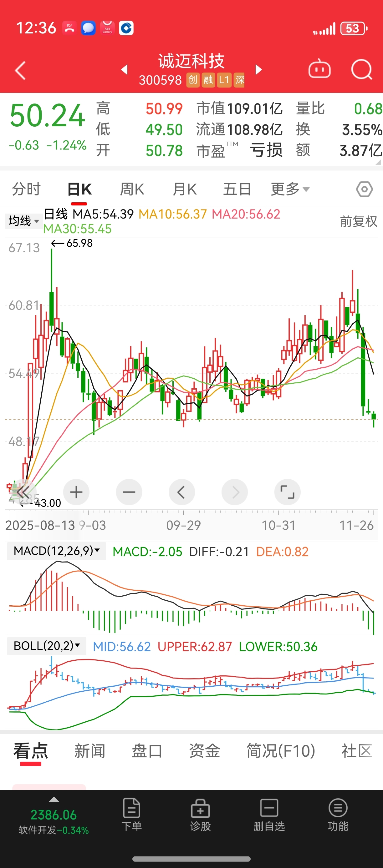Open 均线 indicator dropdown
This screenshot has width=383, height=868.
23,221
